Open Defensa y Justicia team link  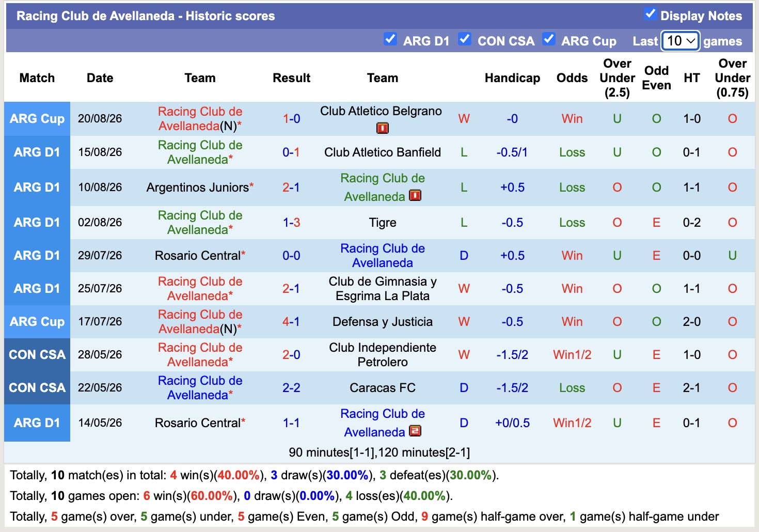383,322
